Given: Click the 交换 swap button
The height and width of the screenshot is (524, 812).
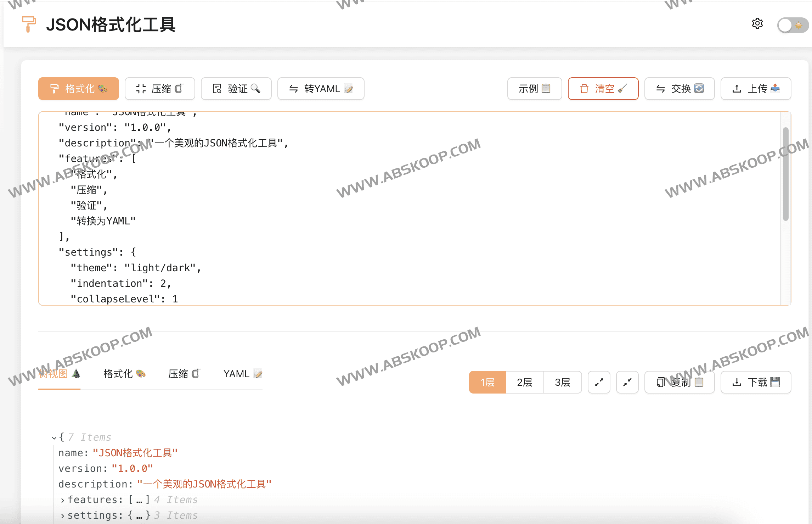Looking at the screenshot, I should 679,89.
